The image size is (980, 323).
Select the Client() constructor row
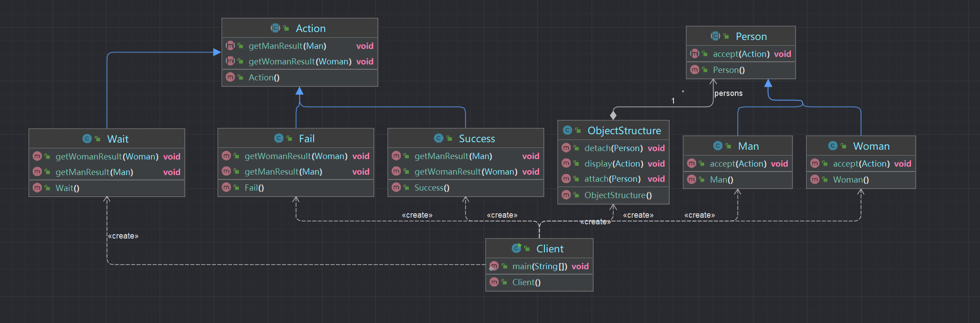coord(526,282)
